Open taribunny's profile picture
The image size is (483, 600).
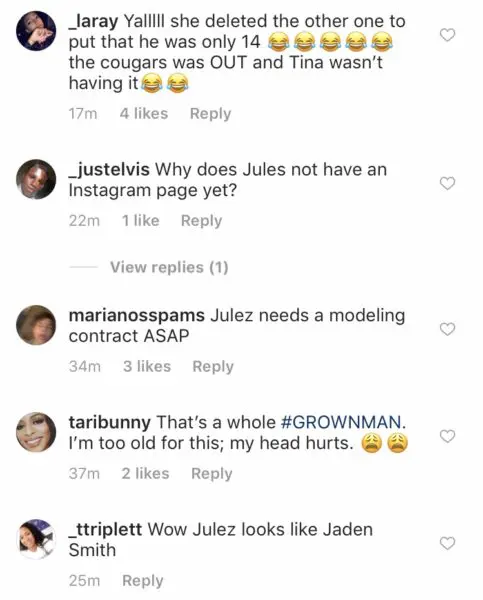click(x=36, y=432)
